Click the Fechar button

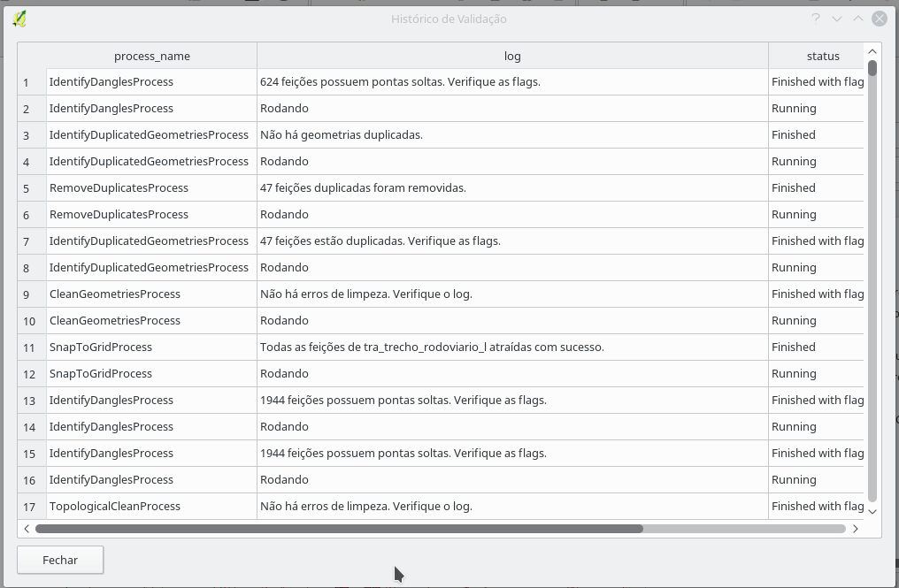point(60,560)
